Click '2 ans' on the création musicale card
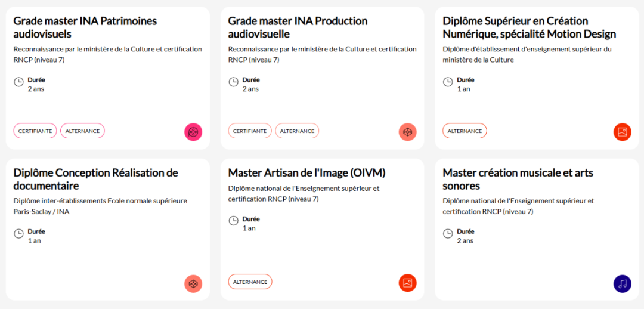Image resolution: width=644 pixels, height=309 pixels. point(465,241)
